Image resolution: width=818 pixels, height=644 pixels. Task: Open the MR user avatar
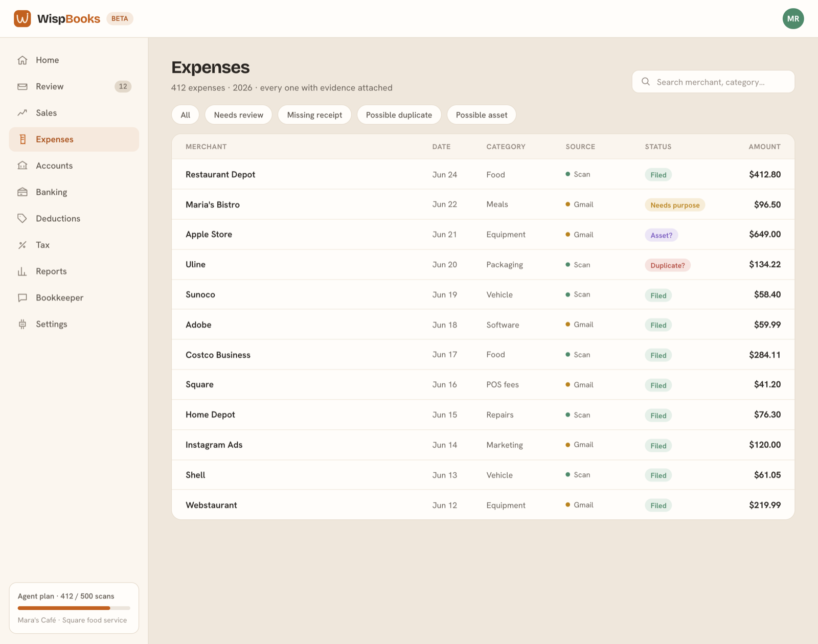point(793,18)
